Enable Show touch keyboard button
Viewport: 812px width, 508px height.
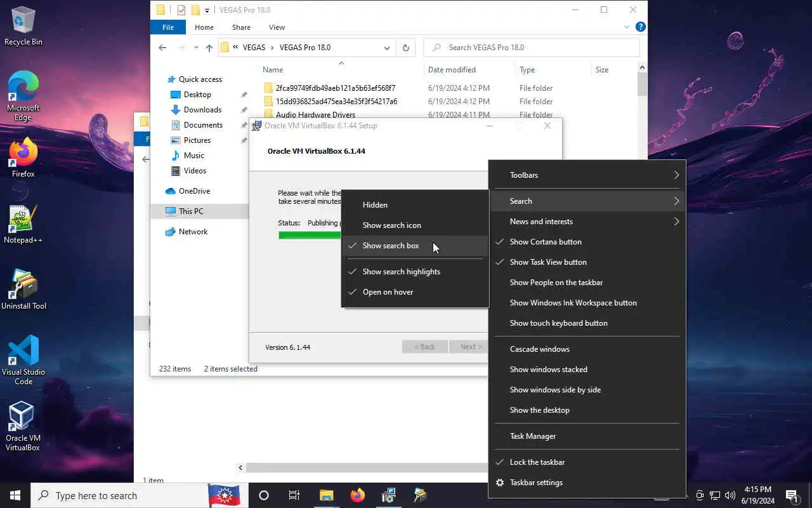[x=587, y=323]
